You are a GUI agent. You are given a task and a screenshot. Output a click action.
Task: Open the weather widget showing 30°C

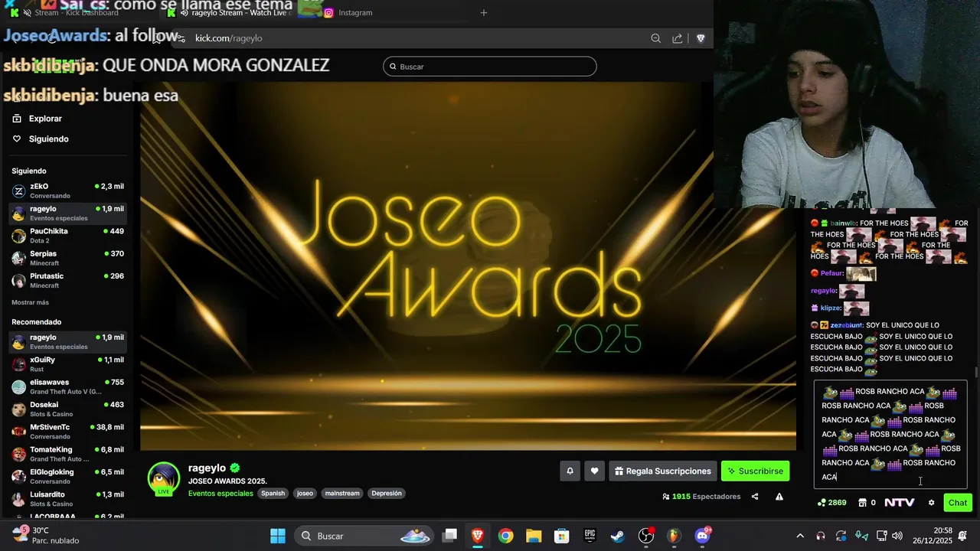tap(46, 536)
